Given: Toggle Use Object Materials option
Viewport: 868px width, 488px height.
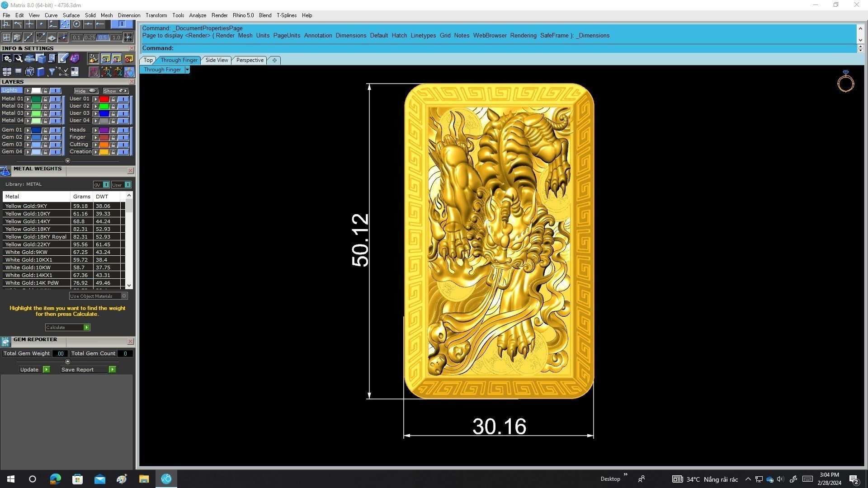Looking at the screenshot, I should tap(99, 296).
